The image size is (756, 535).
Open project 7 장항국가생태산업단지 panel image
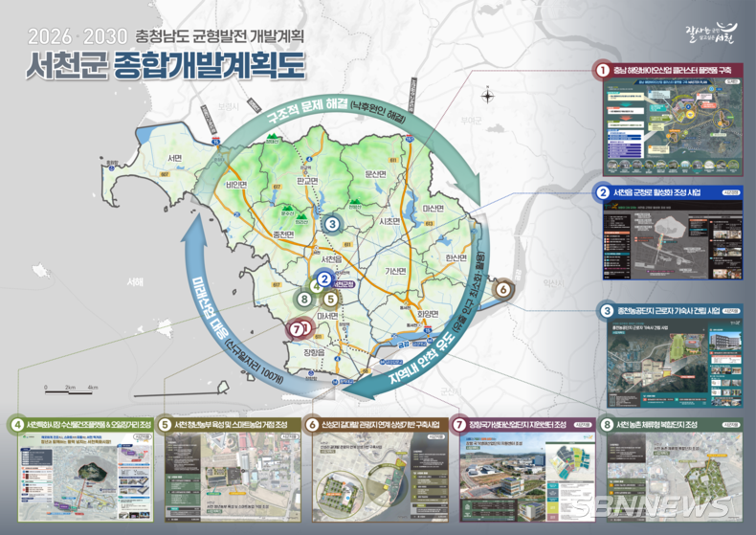coord(525,468)
